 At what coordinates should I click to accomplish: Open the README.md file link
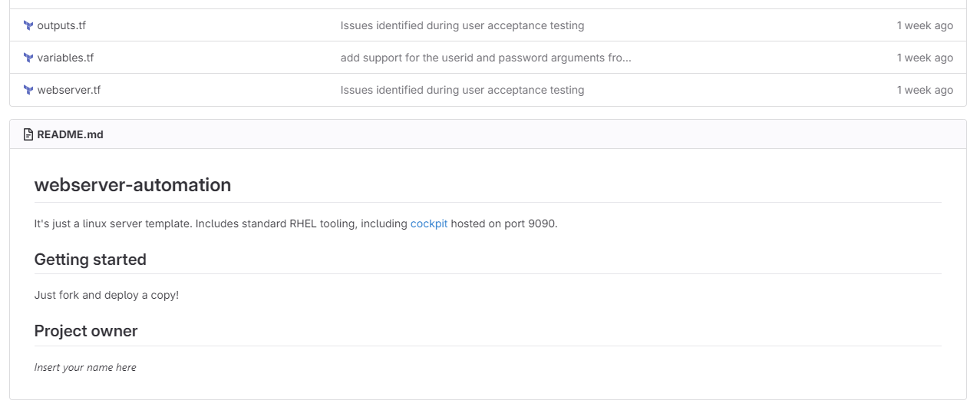click(70, 134)
